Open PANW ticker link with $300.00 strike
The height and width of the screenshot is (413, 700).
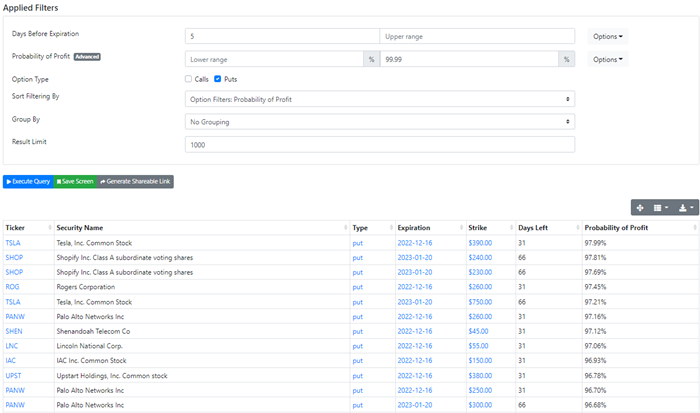click(x=15, y=405)
